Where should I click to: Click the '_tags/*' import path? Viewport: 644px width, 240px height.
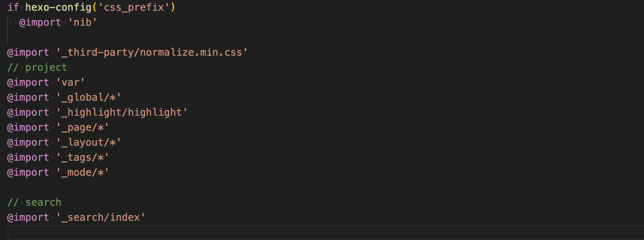coord(83,157)
